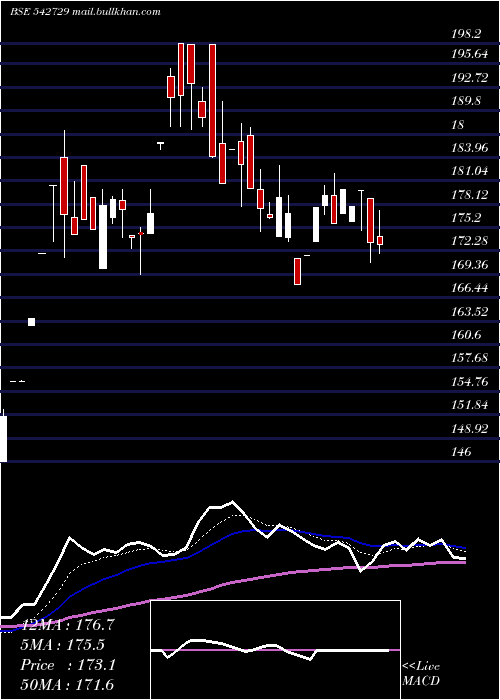The width and height of the screenshot is (500, 700).
Task: Select the 172.28 price axis label
Action: point(470,241)
